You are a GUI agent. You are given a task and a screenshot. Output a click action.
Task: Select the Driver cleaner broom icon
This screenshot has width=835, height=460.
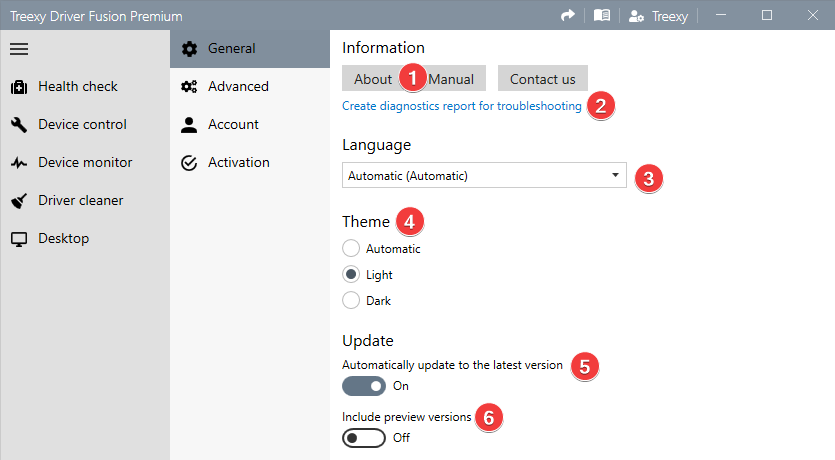pyautogui.click(x=19, y=201)
